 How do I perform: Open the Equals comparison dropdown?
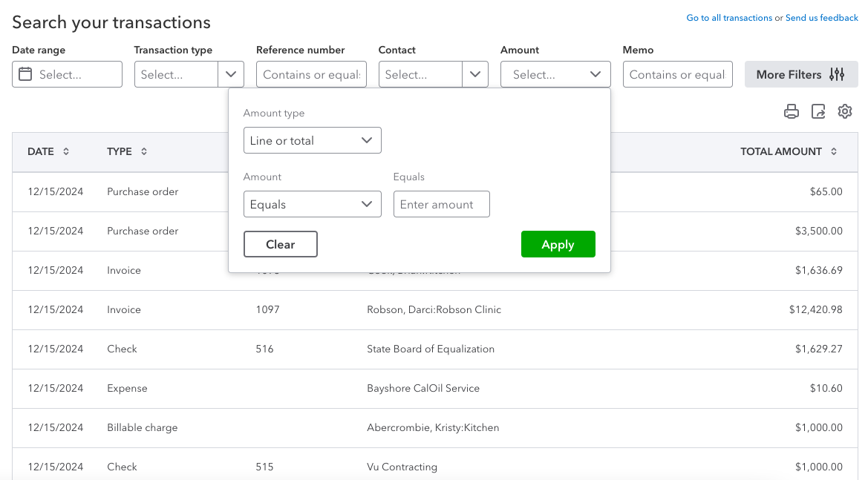point(313,204)
